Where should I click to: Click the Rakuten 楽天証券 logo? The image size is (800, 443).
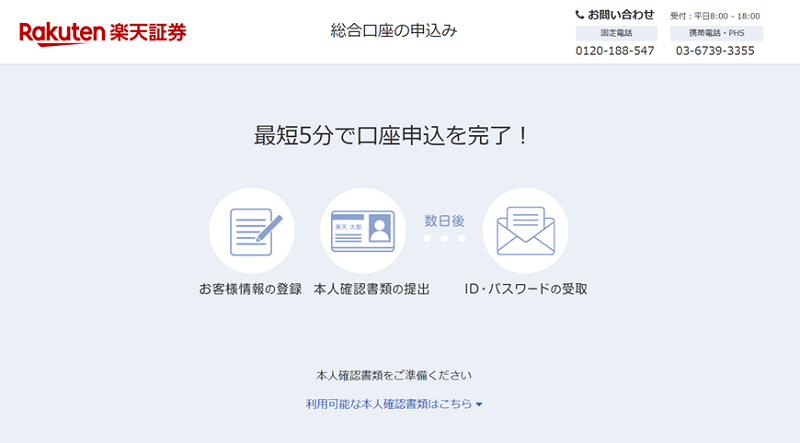(x=103, y=34)
